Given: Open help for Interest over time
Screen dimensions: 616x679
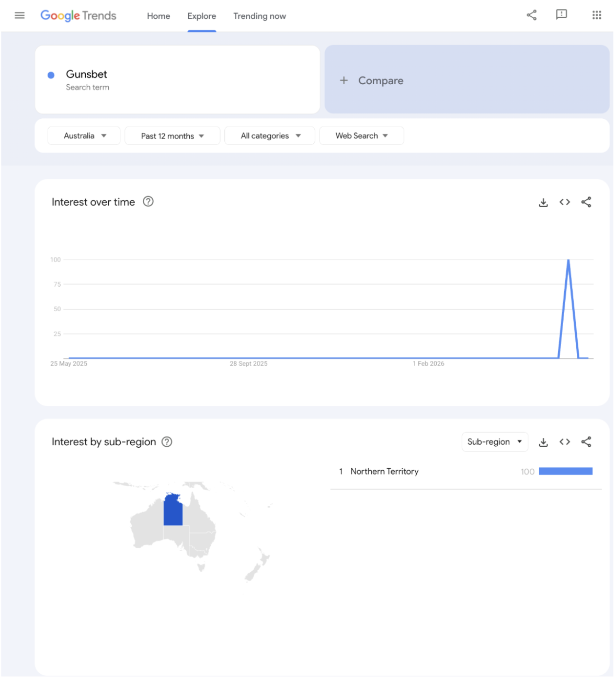Looking at the screenshot, I should coord(148,201).
